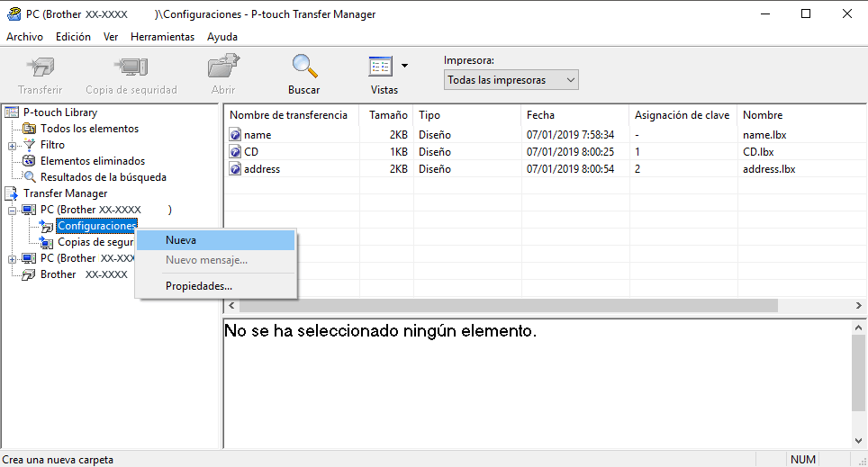The image size is (868, 467).
Task: Click the Transferir toolbar icon
Action: click(41, 67)
